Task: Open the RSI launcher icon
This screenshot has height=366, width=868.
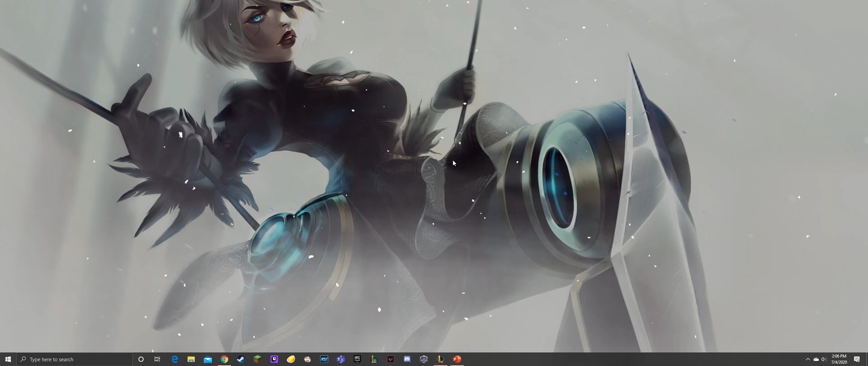Action: 324,359
